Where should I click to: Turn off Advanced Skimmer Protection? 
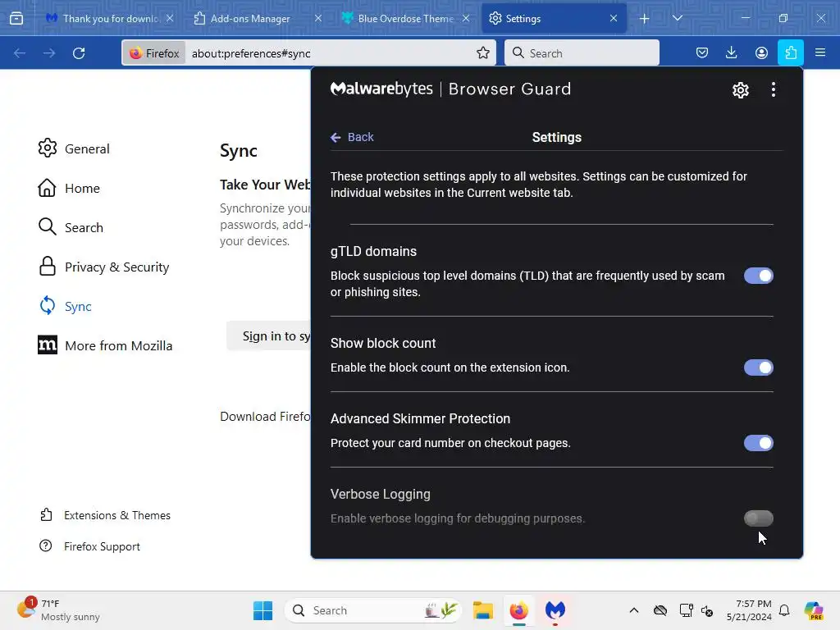[x=759, y=443]
